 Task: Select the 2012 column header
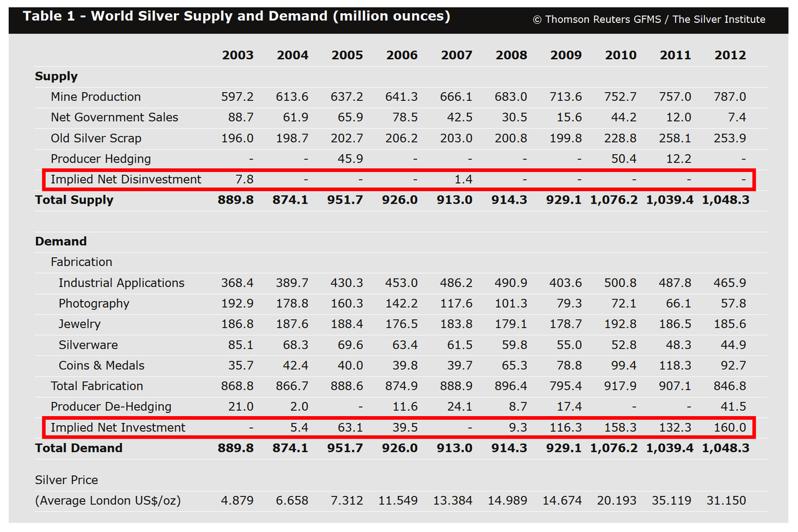(x=730, y=55)
